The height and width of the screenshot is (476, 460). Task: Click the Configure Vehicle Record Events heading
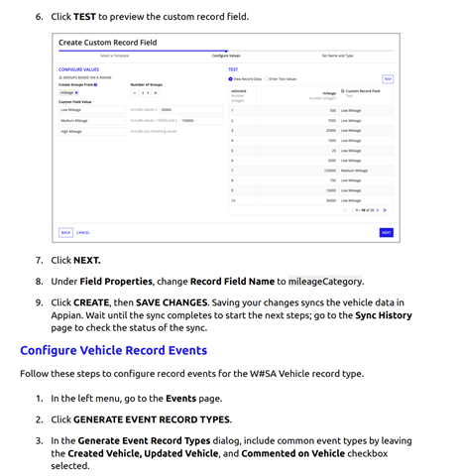click(114, 350)
